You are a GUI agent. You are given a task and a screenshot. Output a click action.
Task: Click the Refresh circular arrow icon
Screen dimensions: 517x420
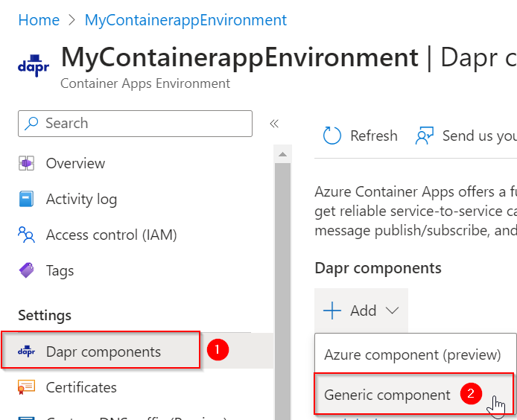coord(332,136)
